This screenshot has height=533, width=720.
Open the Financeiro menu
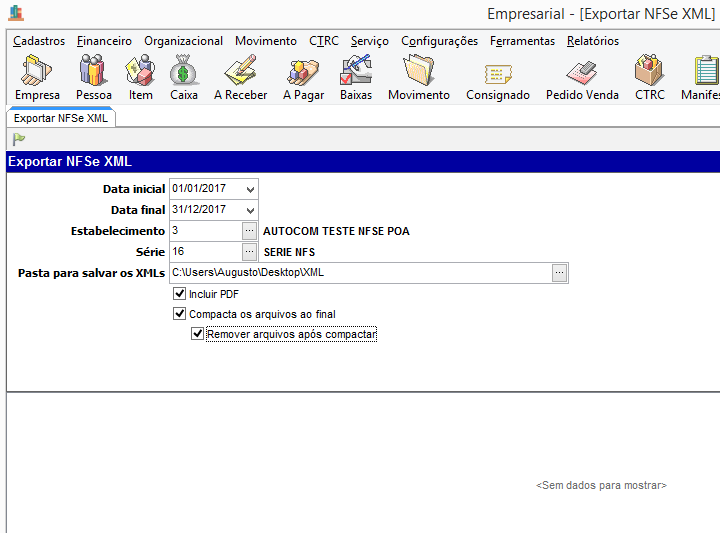pyautogui.click(x=104, y=41)
